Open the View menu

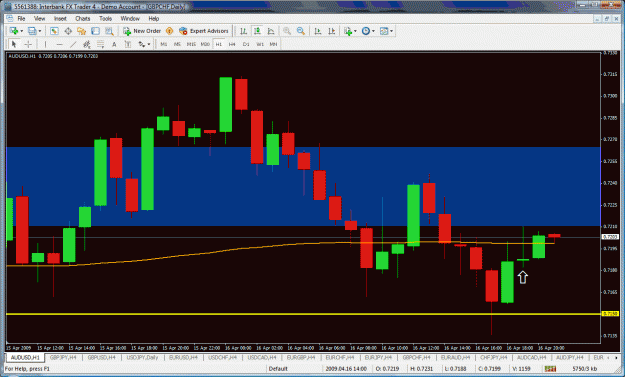point(39,18)
